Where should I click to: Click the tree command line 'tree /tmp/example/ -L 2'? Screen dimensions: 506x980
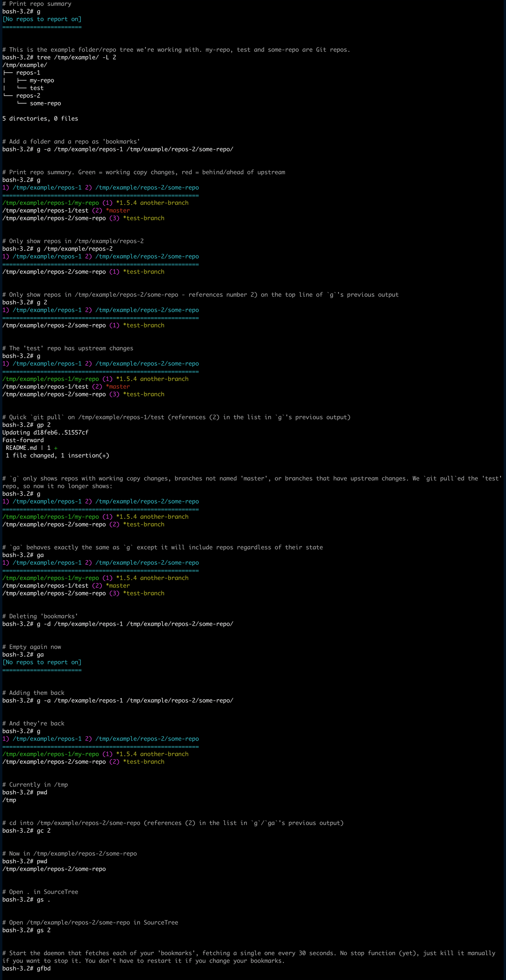59,57
